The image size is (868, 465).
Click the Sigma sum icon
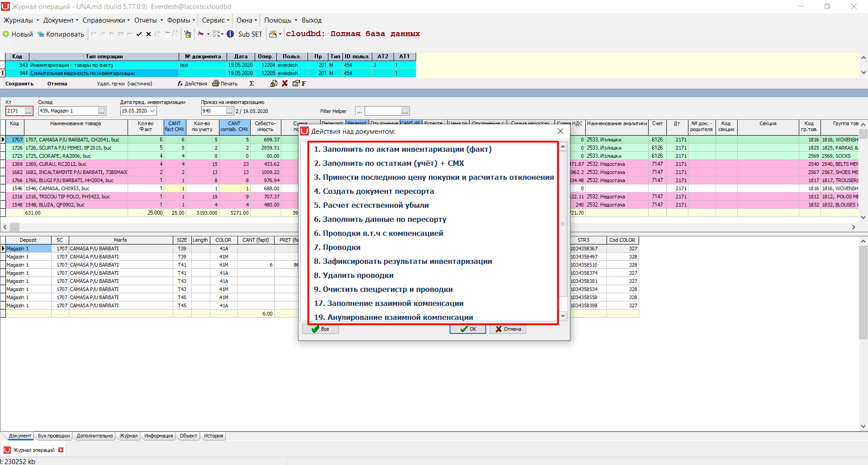pos(251,84)
